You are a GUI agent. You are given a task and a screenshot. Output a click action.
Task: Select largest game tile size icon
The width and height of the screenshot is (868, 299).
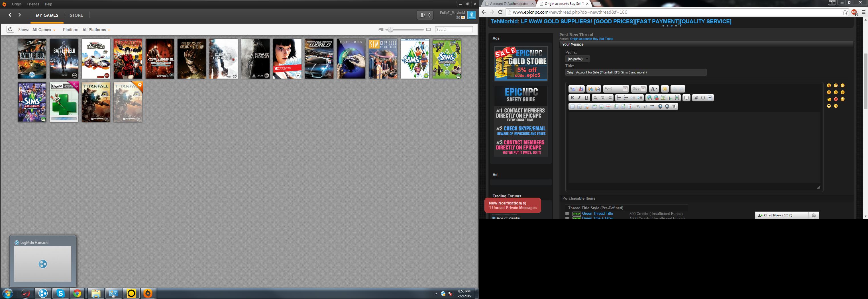point(428,30)
